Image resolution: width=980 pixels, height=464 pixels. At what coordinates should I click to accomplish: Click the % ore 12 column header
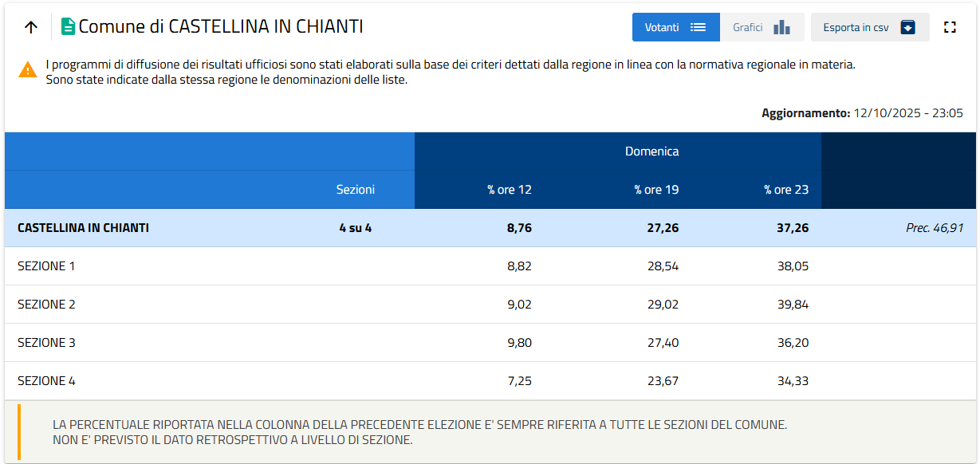509,190
